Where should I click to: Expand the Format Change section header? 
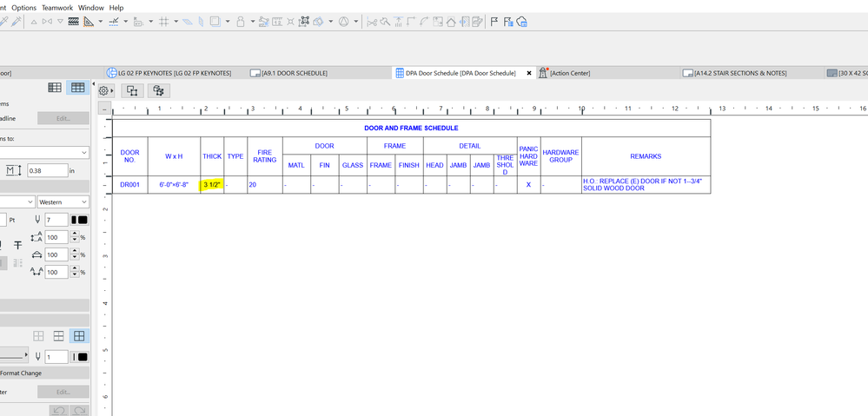coord(44,373)
